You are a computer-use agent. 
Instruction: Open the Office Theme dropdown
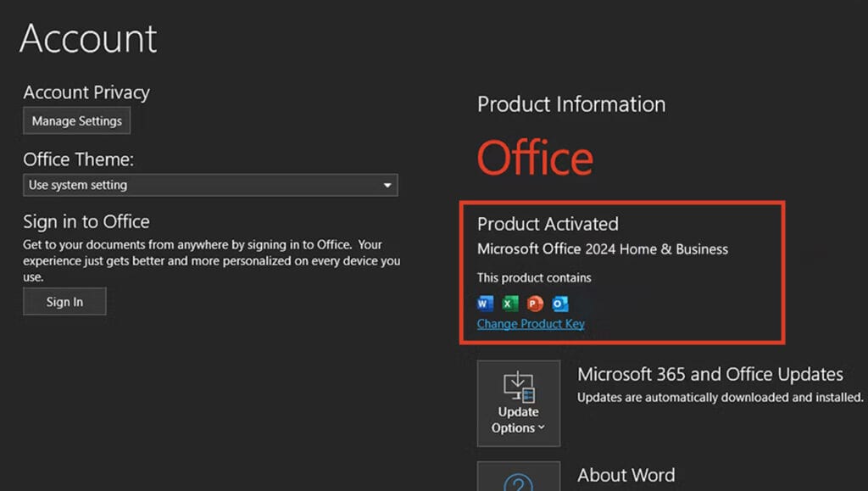click(x=209, y=185)
